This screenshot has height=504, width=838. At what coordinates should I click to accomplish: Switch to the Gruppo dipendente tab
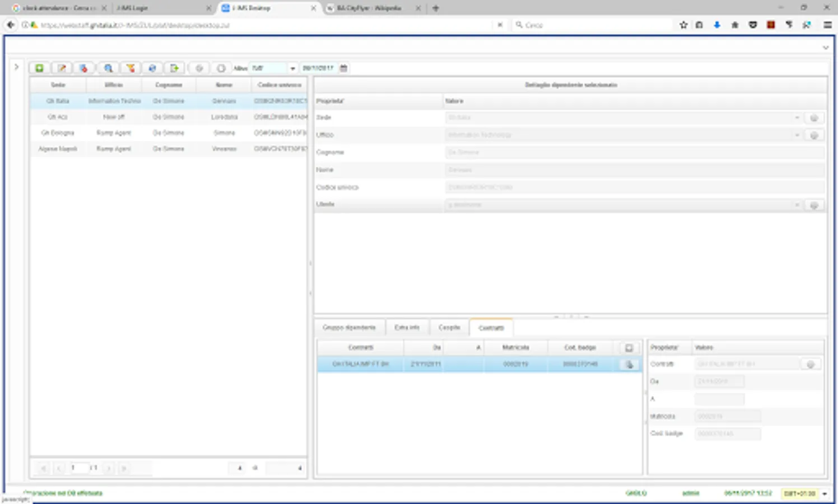tap(349, 328)
